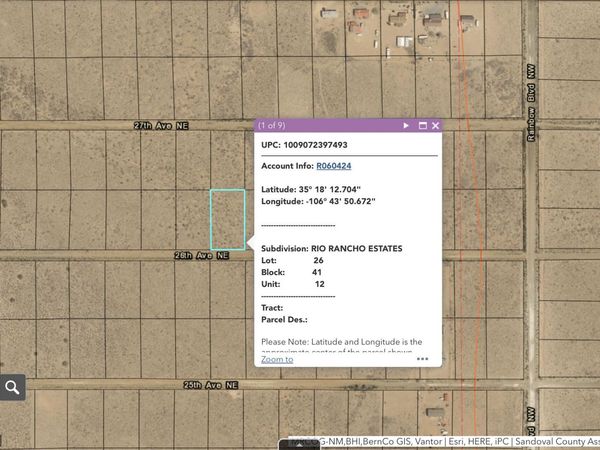
Task: Click the Tract label in popup
Action: coord(272,308)
